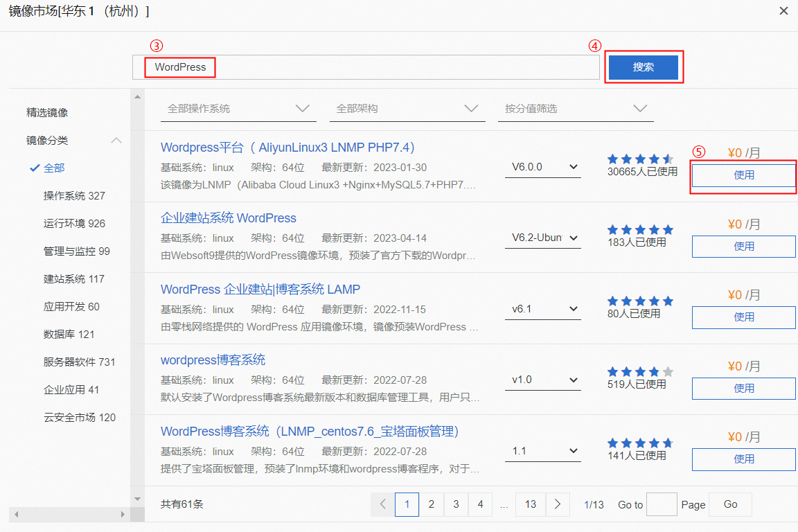Image resolution: width=798 pixels, height=532 pixels.
Task: Click 使用 for wordpress博客系统
Action: [x=743, y=389]
